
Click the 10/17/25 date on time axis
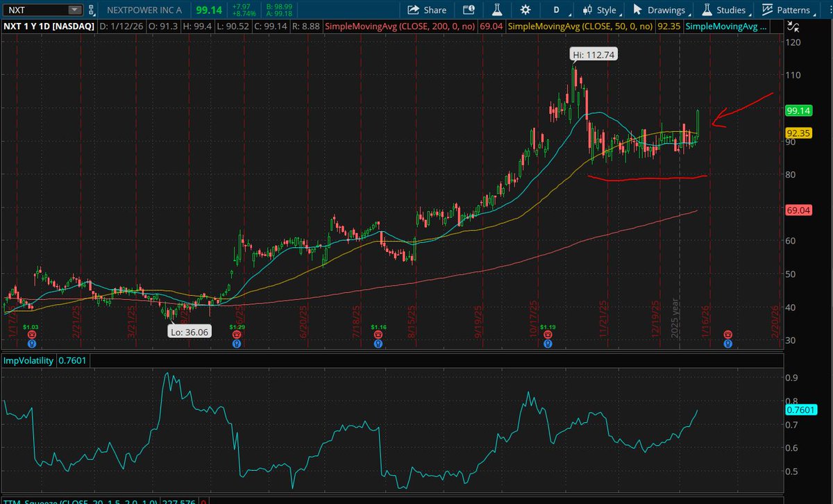[x=535, y=317]
